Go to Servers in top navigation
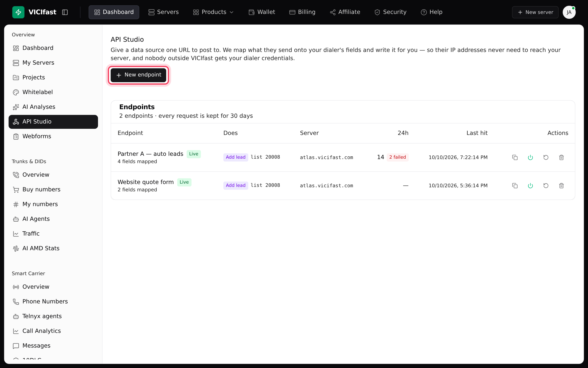 [x=164, y=12]
